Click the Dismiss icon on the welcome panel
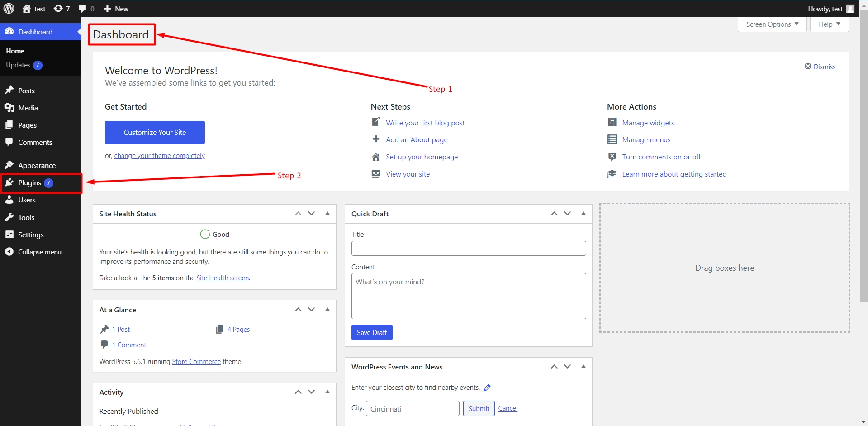This screenshot has width=868, height=426. pos(808,67)
